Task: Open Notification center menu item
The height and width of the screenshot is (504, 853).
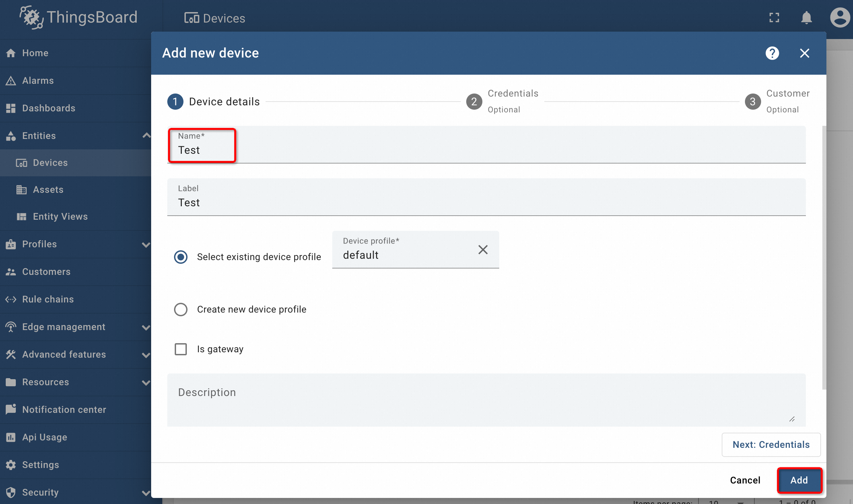Action: click(75, 409)
